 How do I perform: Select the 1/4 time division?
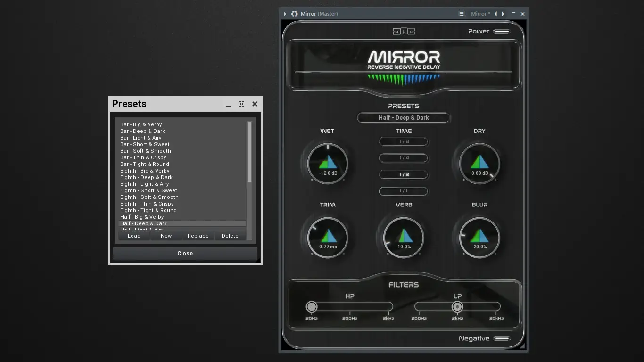point(404,158)
